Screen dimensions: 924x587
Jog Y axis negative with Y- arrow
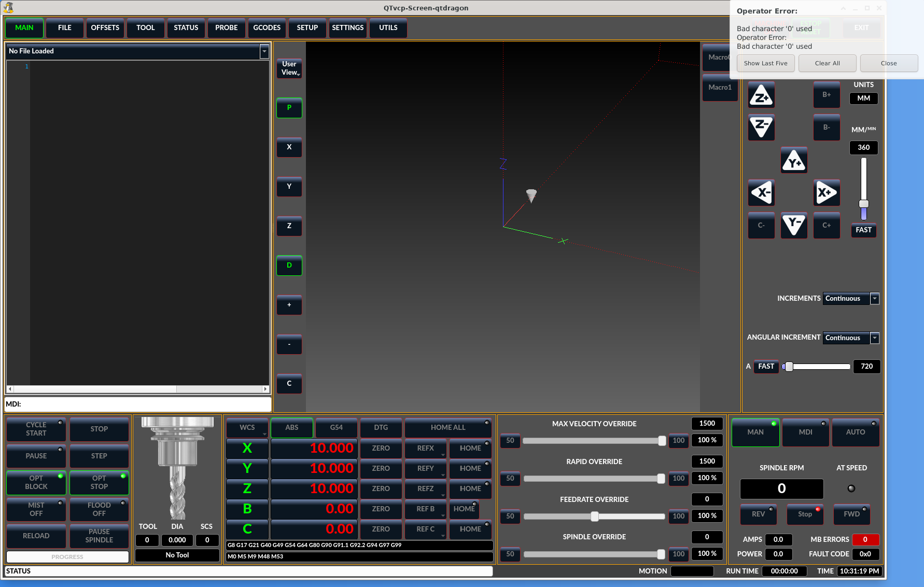[794, 226]
